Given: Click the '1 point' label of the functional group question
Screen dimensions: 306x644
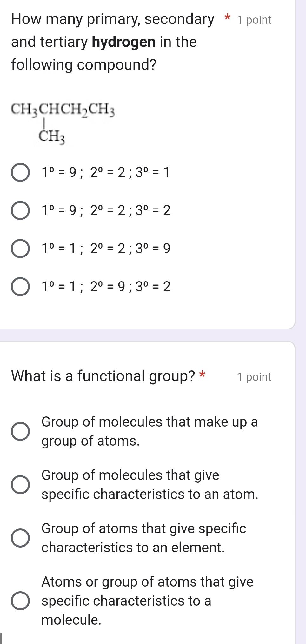Looking at the screenshot, I should pyautogui.click(x=254, y=377).
